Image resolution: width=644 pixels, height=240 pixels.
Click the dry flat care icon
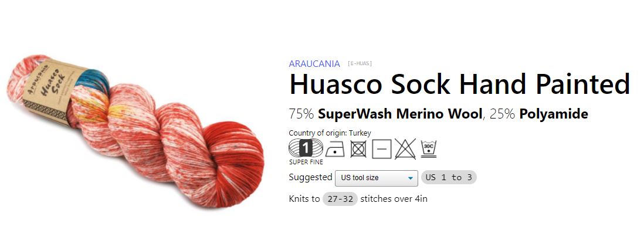tap(382, 149)
